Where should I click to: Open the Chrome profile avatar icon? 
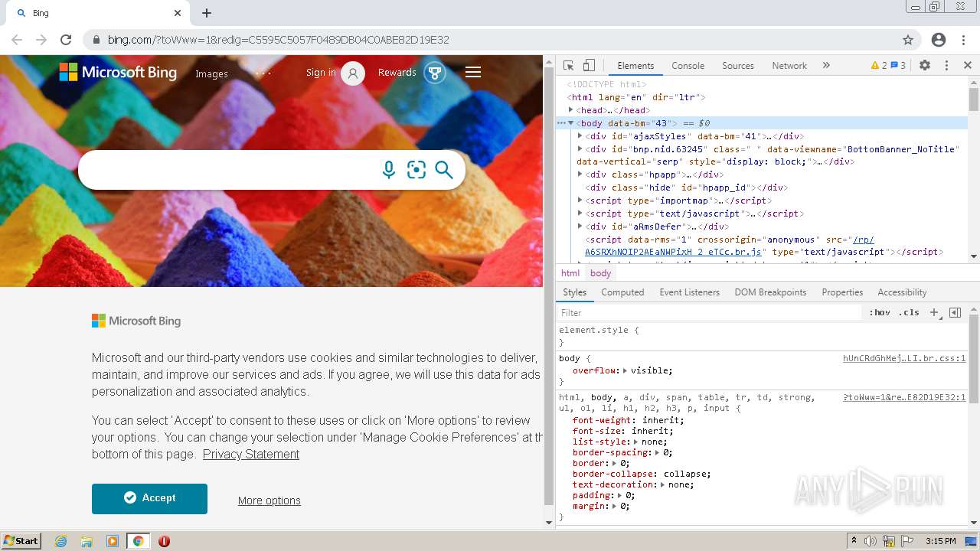point(939,40)
